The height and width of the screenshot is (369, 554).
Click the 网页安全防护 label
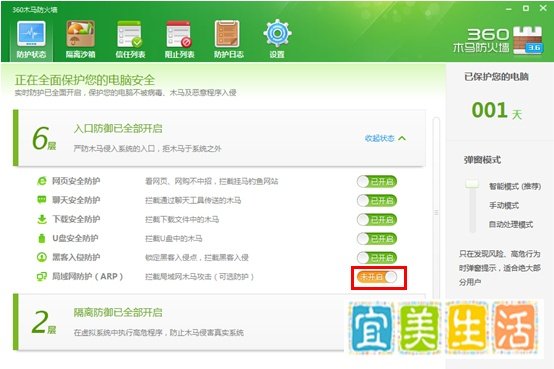click(76, 181)
